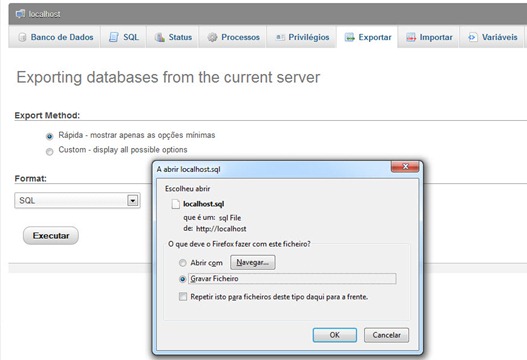Click the 'sql File' type text
The width and height of the screenshot is (527, 360).
(230, 218)
